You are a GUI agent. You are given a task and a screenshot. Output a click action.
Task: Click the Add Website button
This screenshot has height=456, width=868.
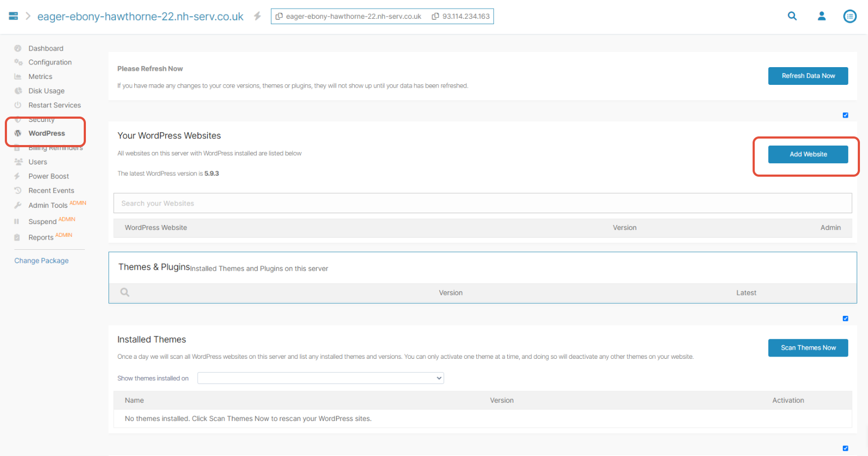(x=808, y=154)
